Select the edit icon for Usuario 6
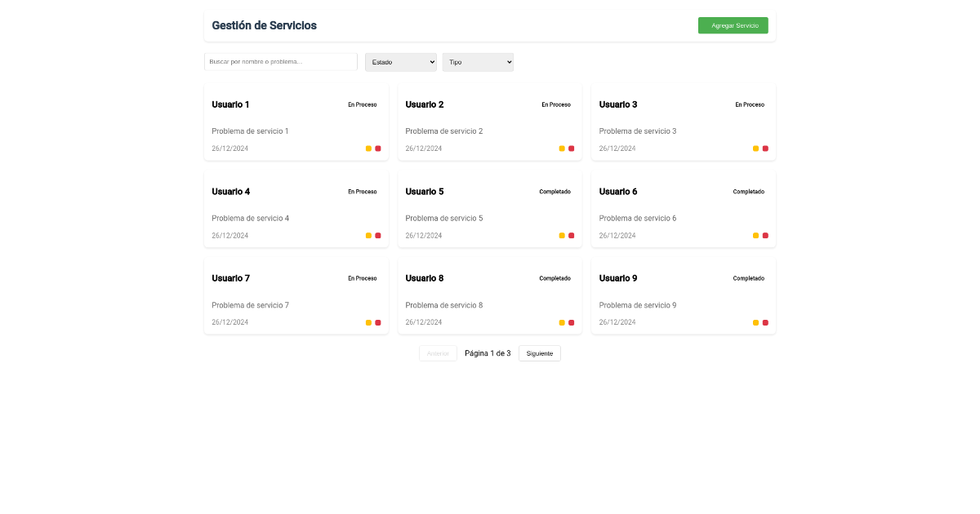Viewport: 980px width, 514px height. point(755,235)
